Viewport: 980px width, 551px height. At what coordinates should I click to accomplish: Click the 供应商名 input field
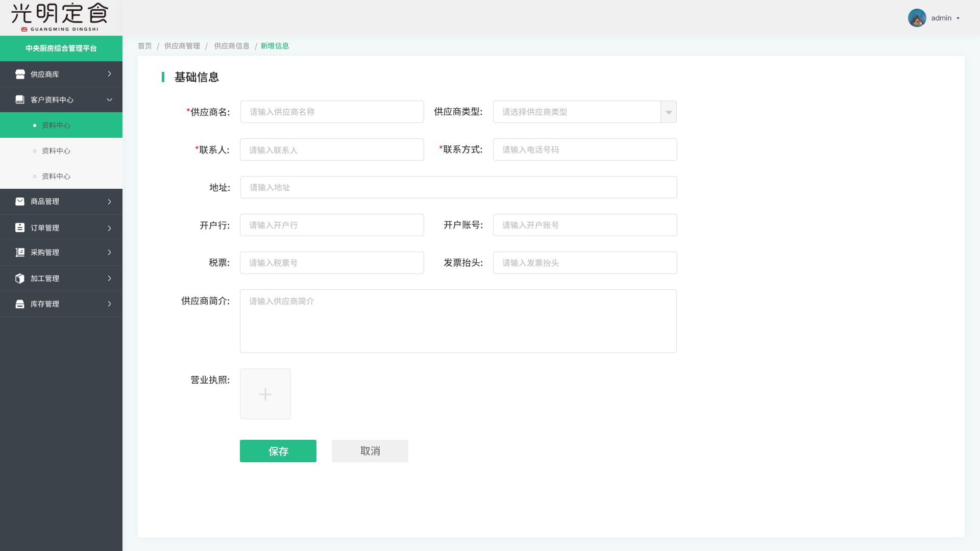coord(332,112)
